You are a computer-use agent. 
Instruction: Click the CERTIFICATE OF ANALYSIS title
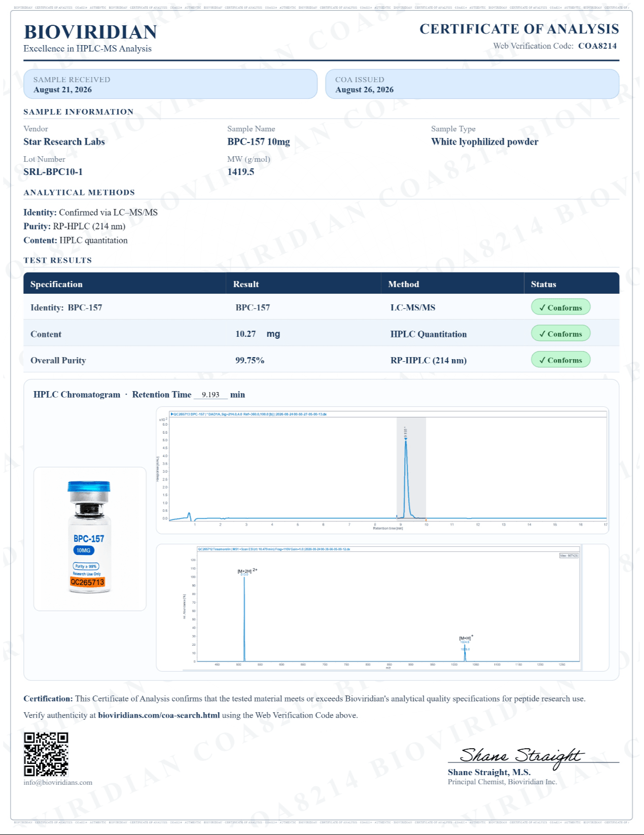coord(519,29)
